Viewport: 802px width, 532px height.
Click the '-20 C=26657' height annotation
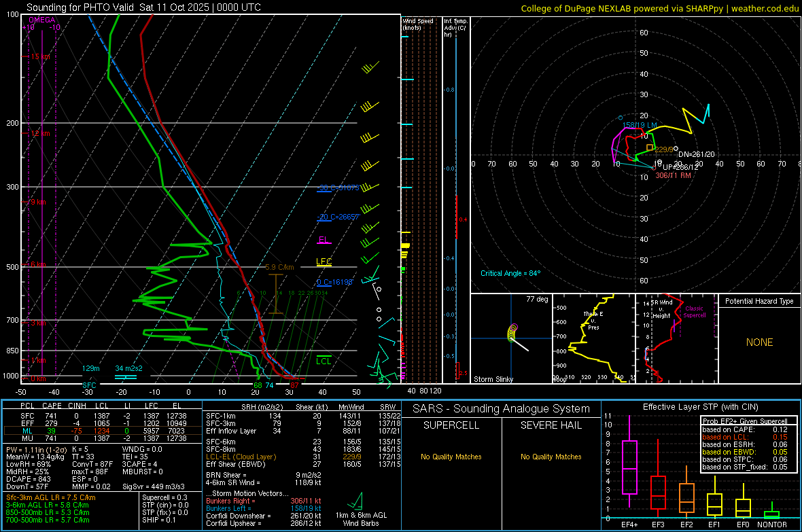339,217
